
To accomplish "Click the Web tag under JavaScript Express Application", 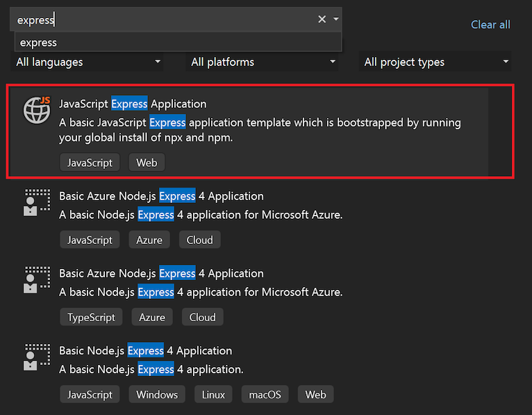I will [147, 163].
